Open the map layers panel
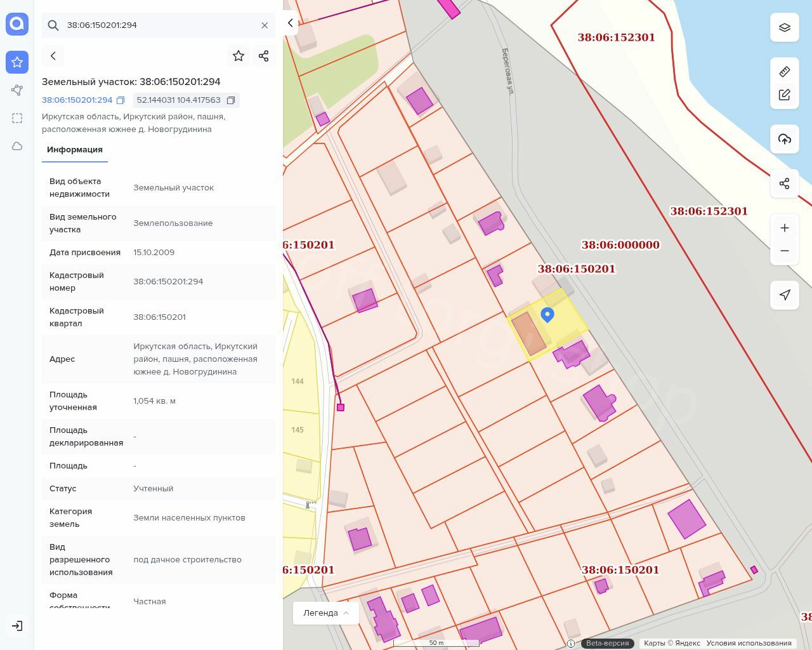Image resolution: width=812 pixels, height=650 pixels. pyautogui.click(x=784, y=27)
